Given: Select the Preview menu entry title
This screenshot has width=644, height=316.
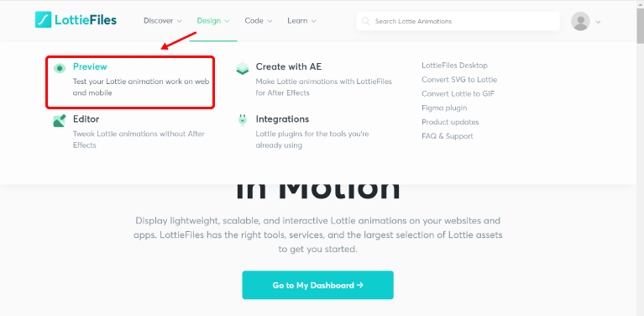Looking at the screenshot, I should 90,66.
